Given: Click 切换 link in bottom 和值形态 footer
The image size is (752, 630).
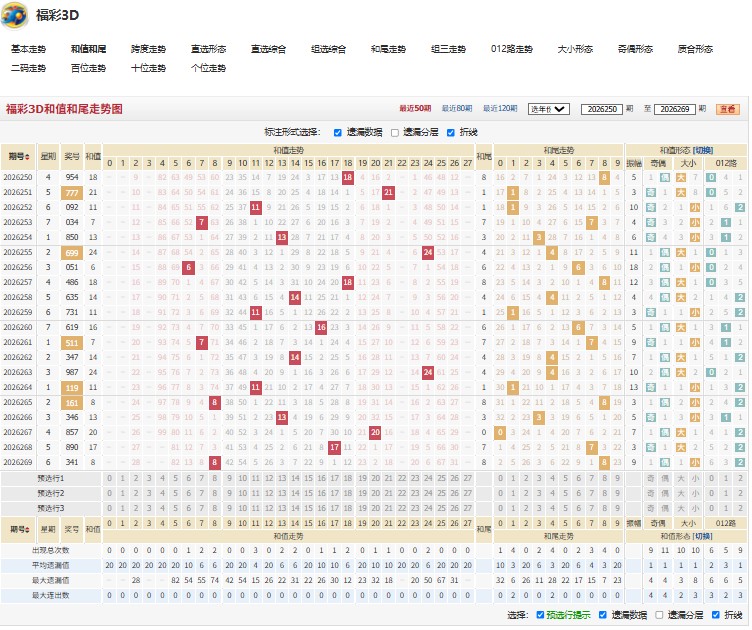Looking at the screenshot, I should pos(704,536).
